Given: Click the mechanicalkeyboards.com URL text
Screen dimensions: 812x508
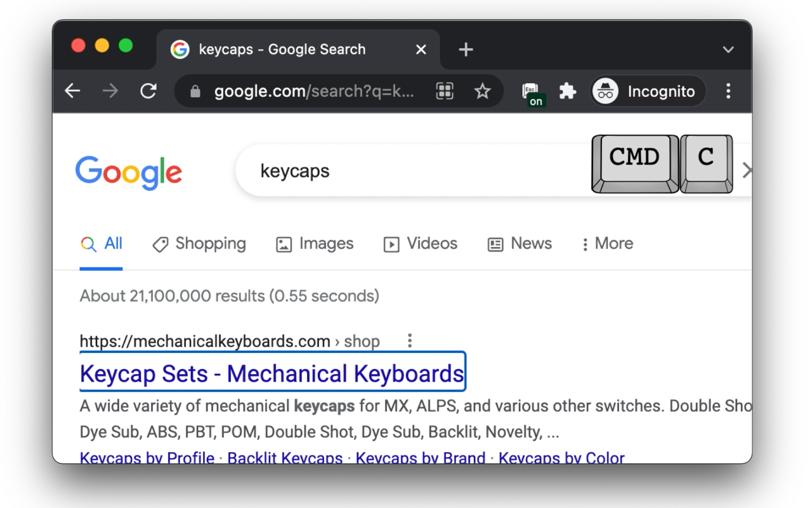Looking at the screenshot, I should click(x=205, y=341).
